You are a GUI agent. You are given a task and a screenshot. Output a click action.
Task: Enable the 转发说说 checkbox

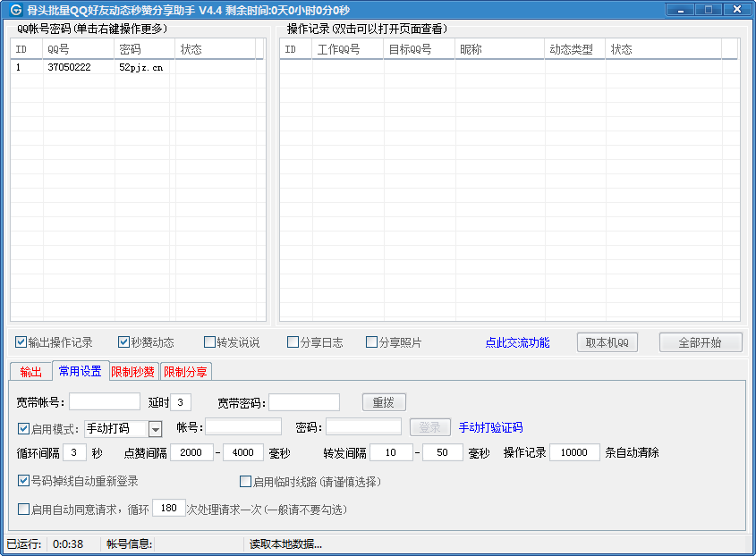click(210, 342)
